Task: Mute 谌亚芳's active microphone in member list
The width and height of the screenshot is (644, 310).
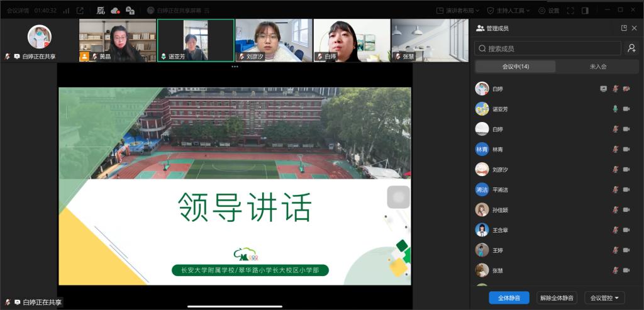Action: pos(615,109)
